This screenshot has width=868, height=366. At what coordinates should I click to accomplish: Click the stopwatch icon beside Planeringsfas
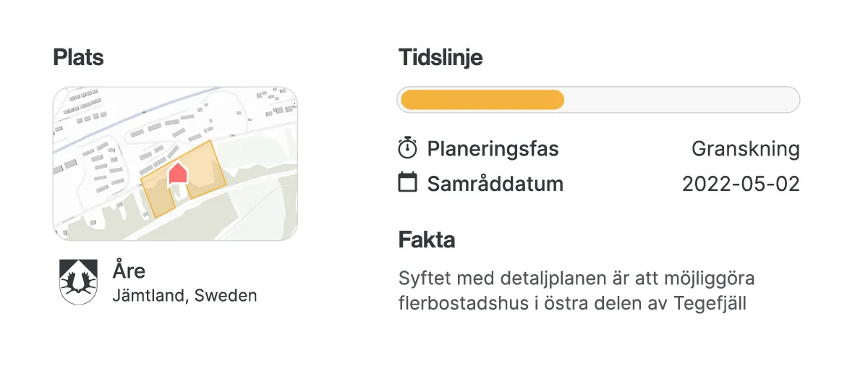(408, 149)
